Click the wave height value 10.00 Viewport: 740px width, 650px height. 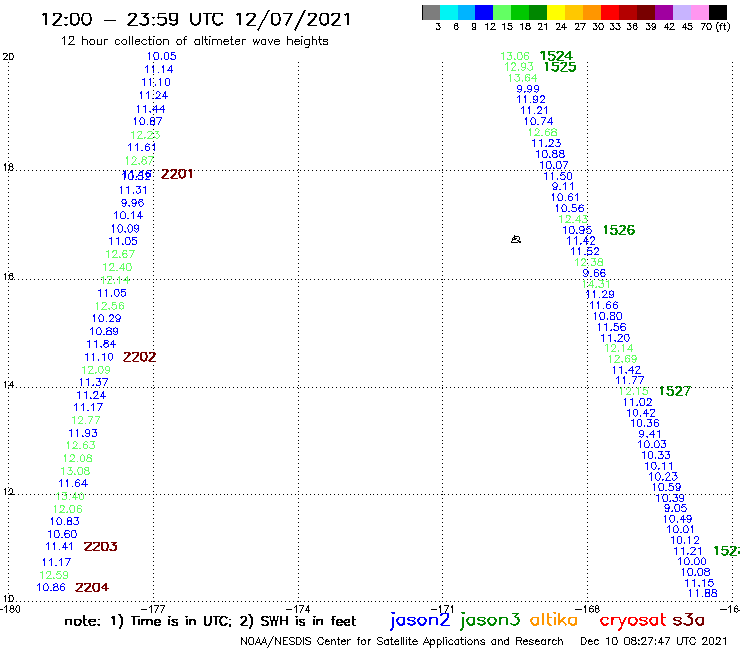[692, 561]
